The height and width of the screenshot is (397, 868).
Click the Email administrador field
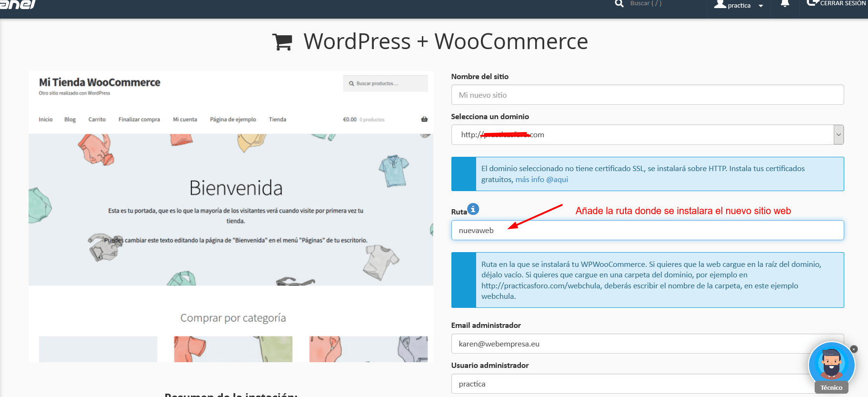648,344
